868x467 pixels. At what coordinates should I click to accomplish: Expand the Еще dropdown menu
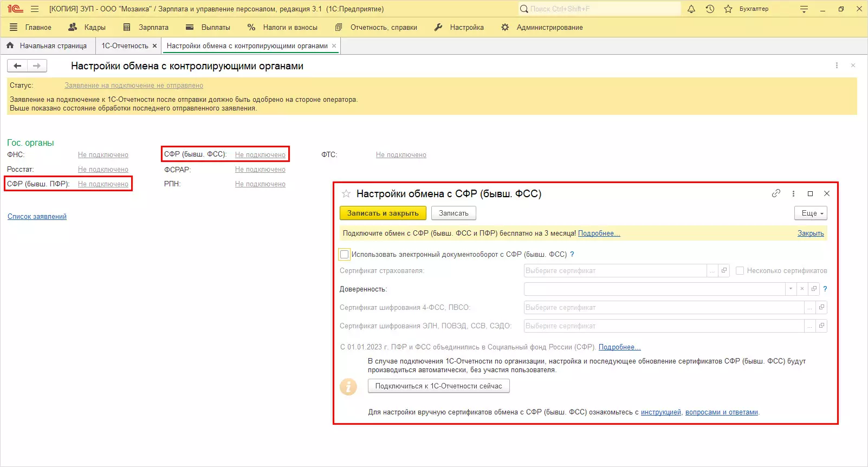(811, 213)
